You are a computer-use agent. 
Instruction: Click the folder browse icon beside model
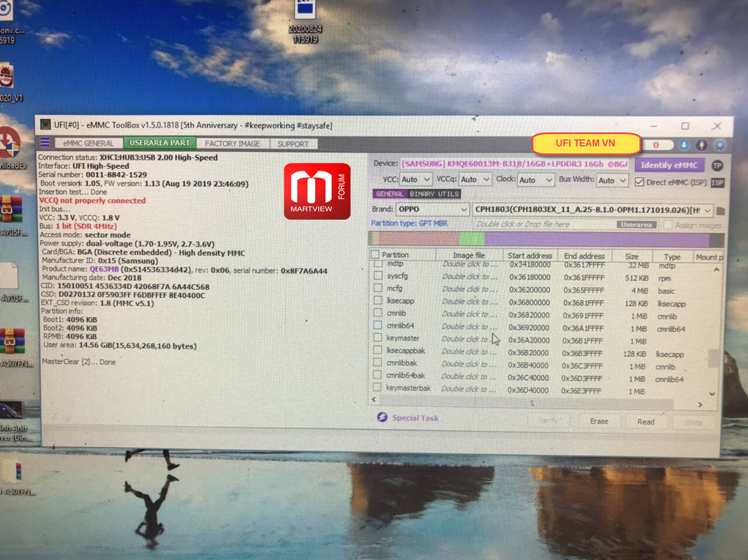tap(720, 211)
